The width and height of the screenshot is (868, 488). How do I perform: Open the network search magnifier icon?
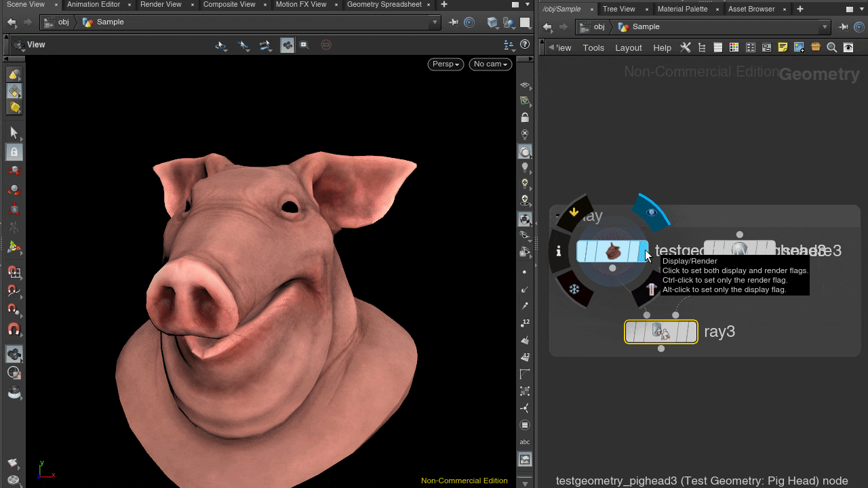pyautogui.click(x=832, y=47)
